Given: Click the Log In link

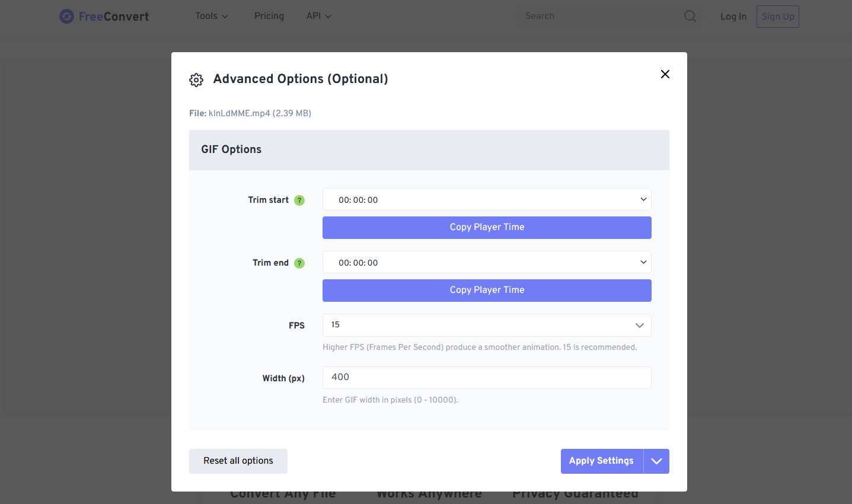Looking at the screenshot, I should [733, 17].
